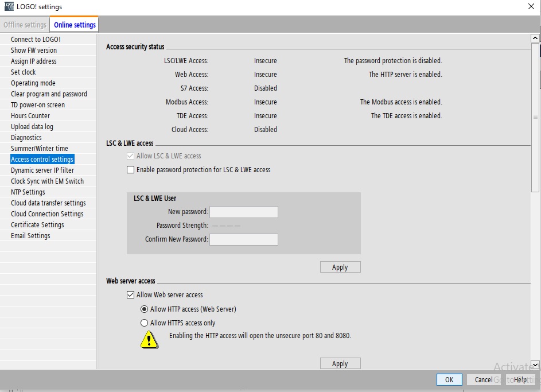Select Clear program and password

tap(49, 94)
